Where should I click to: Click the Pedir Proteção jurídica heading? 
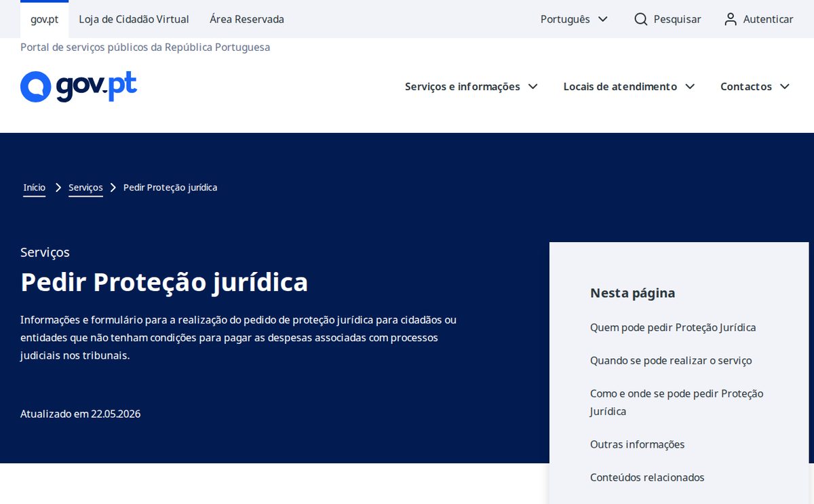164,282
